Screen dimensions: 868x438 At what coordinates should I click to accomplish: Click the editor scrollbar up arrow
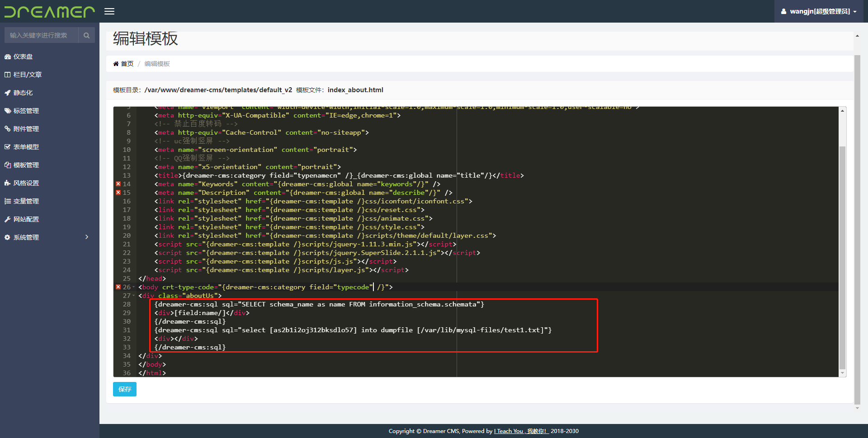(842, 110)
